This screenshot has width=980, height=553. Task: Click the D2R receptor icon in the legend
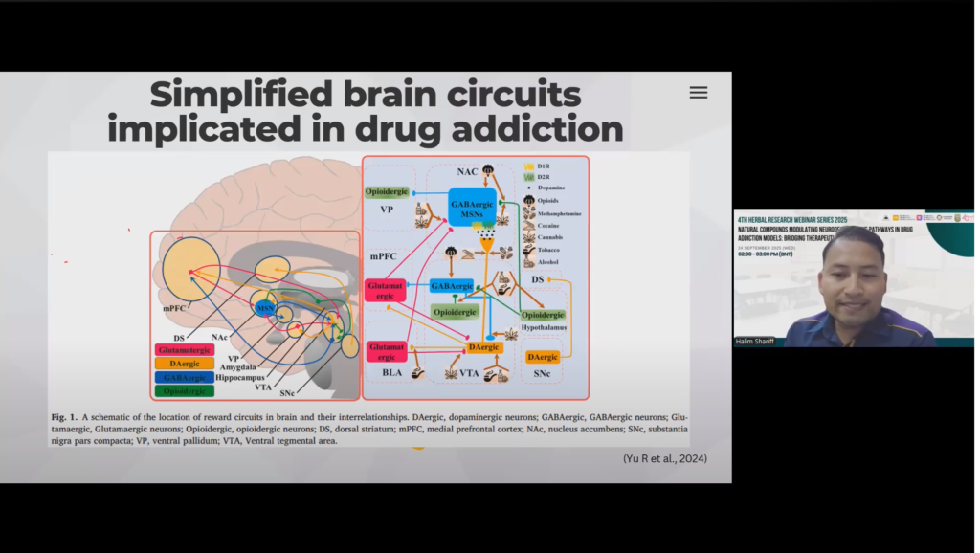pyautogui.click(x=529, y=177)
